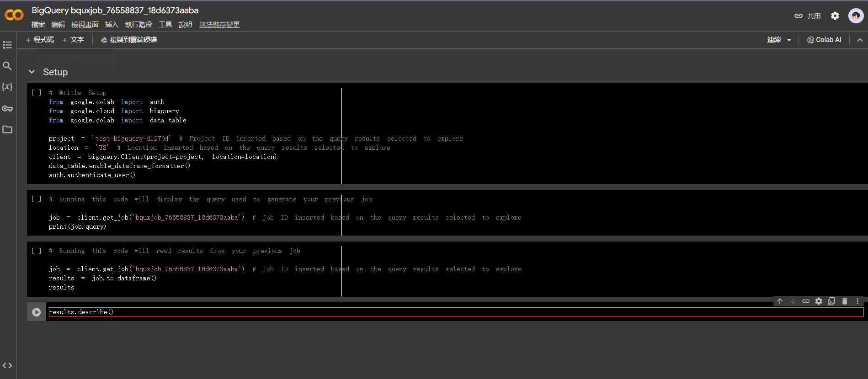Copy link to the selected cell

pyautogui.click(x=806, y=301)
